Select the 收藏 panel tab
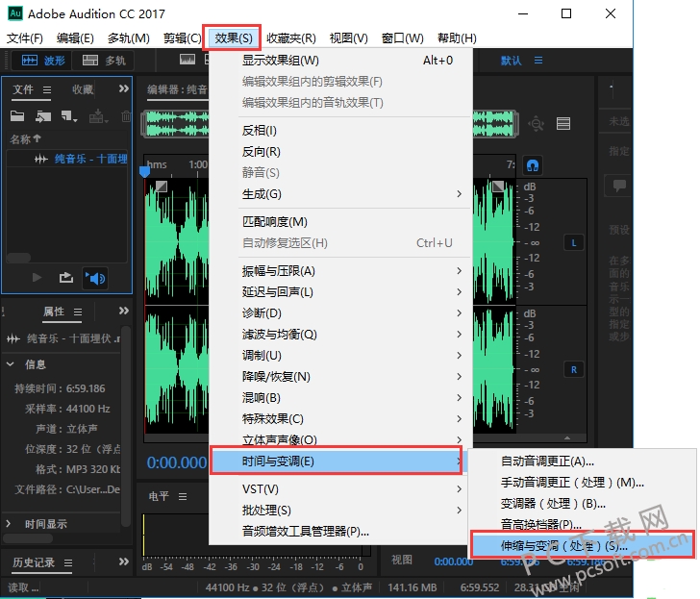This screenshot has height=599, width=700. (83, 89)
